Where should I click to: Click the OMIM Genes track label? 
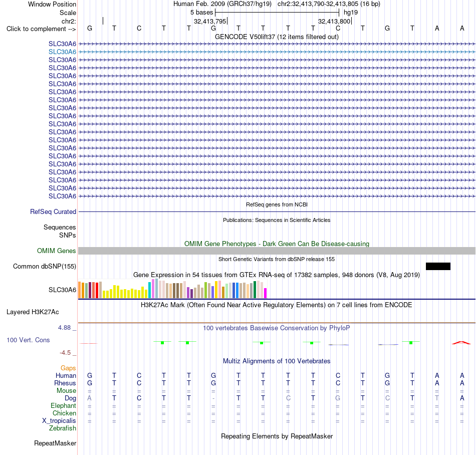click(x=56, y=251)
